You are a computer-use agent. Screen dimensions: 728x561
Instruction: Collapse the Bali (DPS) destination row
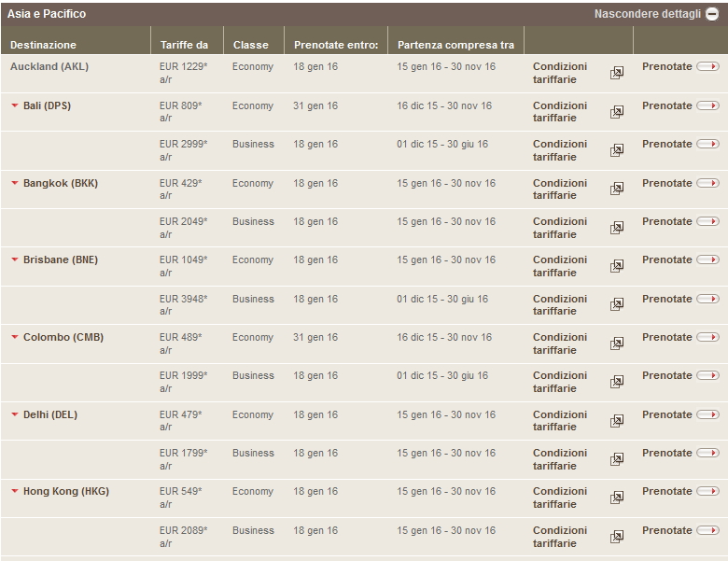[x=14, y=105]
